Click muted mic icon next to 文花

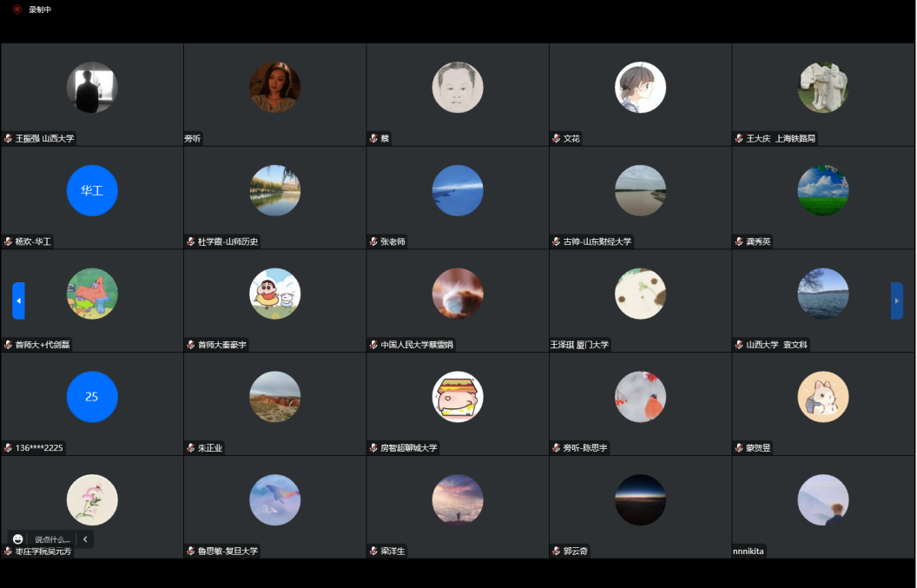pyautogui.click(x=556, y=138)
